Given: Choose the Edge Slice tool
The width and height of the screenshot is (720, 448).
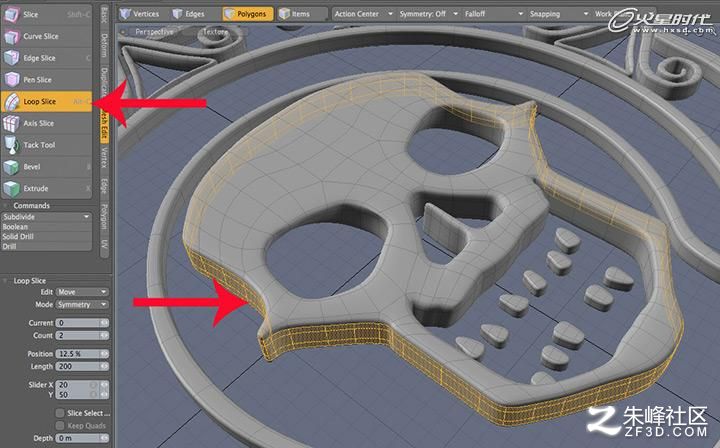Looking at the screenshot, I should click(x=47, y=58).
